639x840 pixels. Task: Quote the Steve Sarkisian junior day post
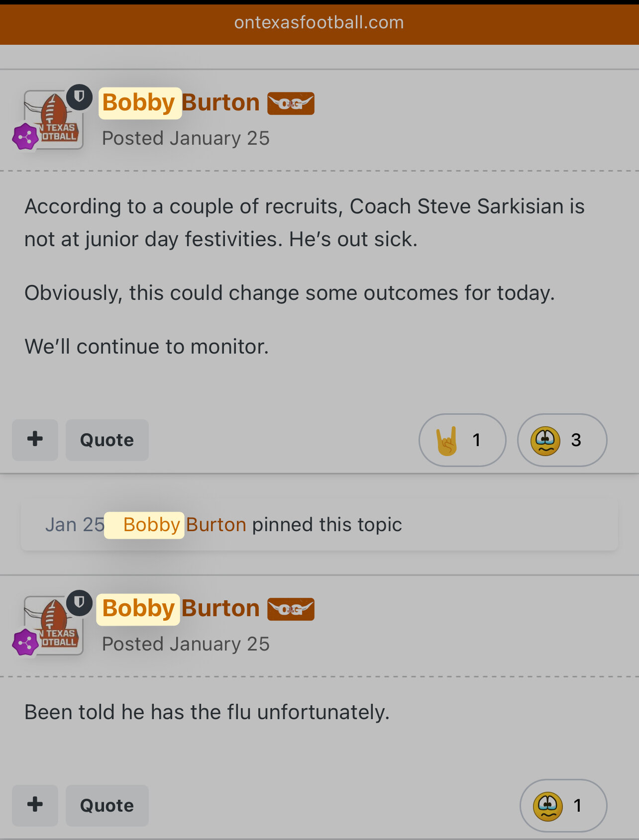click(x=107, y=440)
